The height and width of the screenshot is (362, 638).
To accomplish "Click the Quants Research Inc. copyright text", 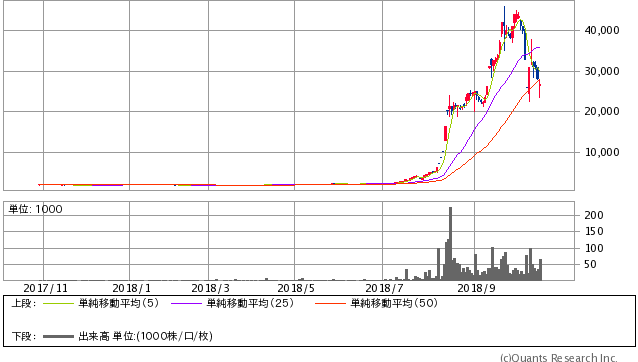I will [559, 358].
